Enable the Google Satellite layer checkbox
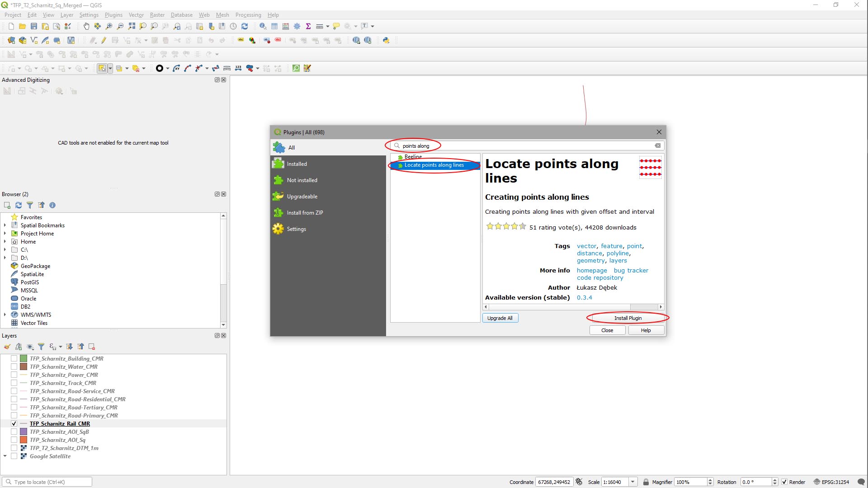Viewport: 868px width, 488px height. pos(14,456)
